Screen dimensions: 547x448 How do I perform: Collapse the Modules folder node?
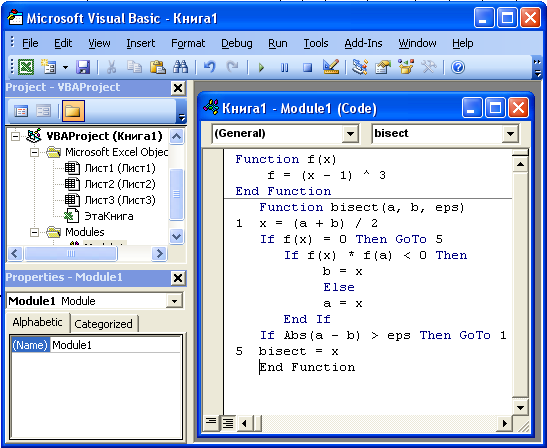tap(34, 232)
